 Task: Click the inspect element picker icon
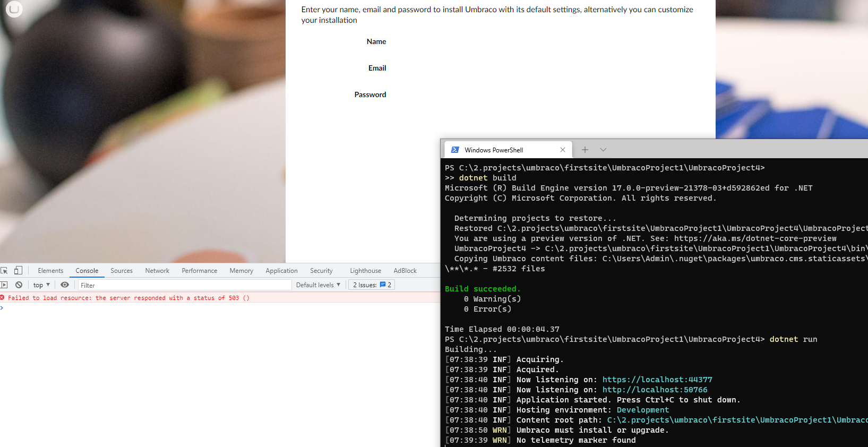click(4, 270)
